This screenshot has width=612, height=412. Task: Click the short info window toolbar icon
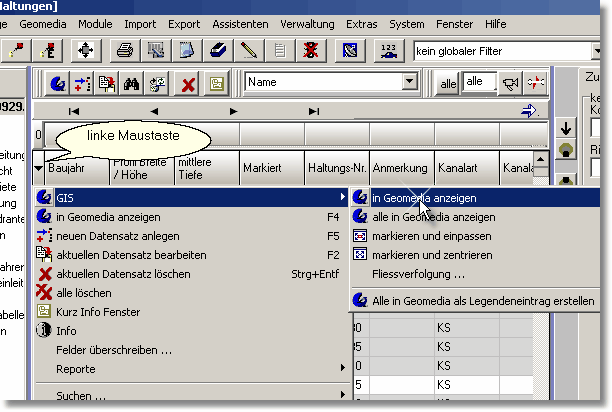pyautogui.click(x=217, y=83)
